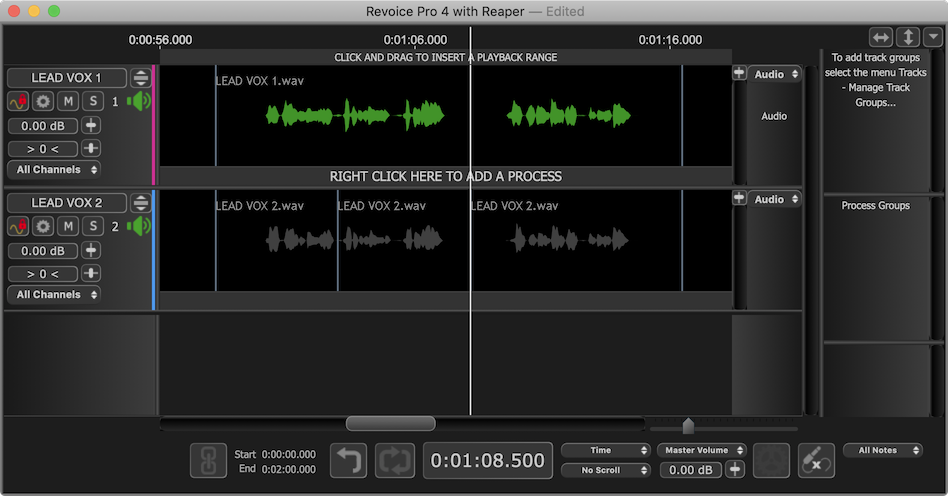Open the No Scroll dropdown
This screenshot has width=948, height=496.
pyautogui.click(x=606, y=470)
